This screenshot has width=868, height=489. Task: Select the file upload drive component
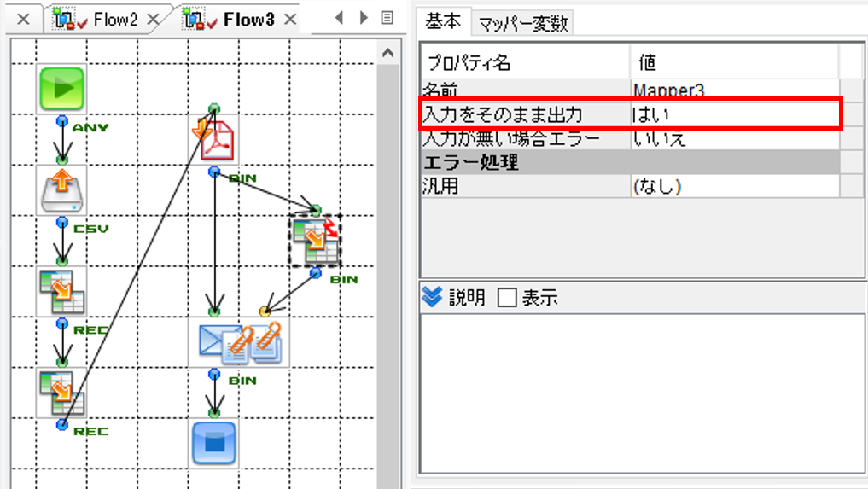click(x=62, y=190)
